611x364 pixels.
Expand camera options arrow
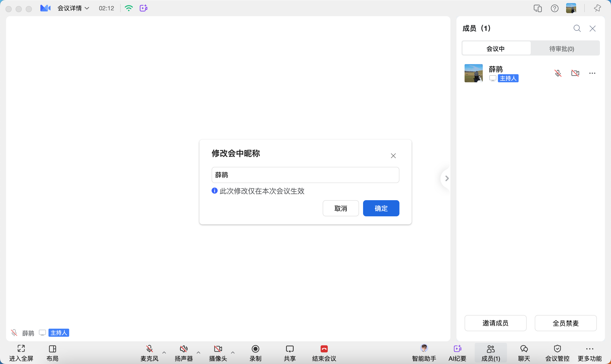click(233, 352)
